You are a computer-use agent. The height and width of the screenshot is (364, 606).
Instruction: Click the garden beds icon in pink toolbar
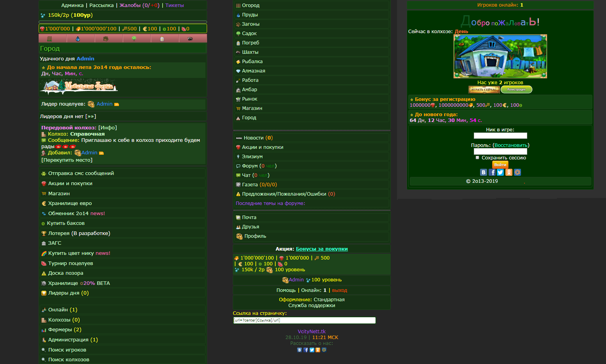(x=50, y=39)
